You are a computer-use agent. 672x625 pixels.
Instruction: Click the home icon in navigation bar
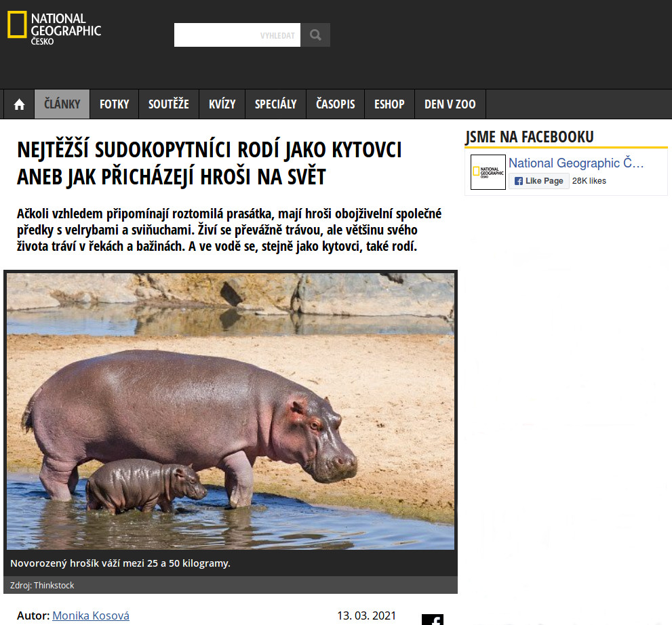coord(19,104)
